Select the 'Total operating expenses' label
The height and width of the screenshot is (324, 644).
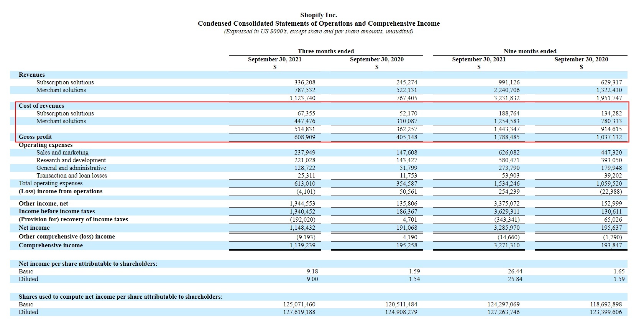tap(51, 183)
